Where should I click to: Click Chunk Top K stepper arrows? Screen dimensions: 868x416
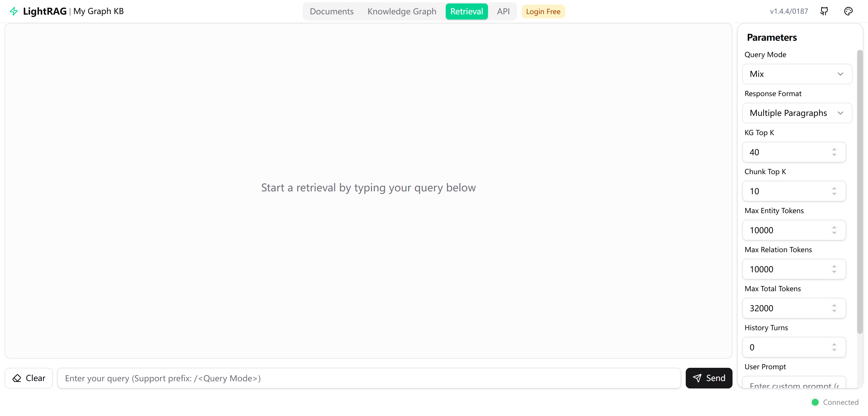pos(834,191)
